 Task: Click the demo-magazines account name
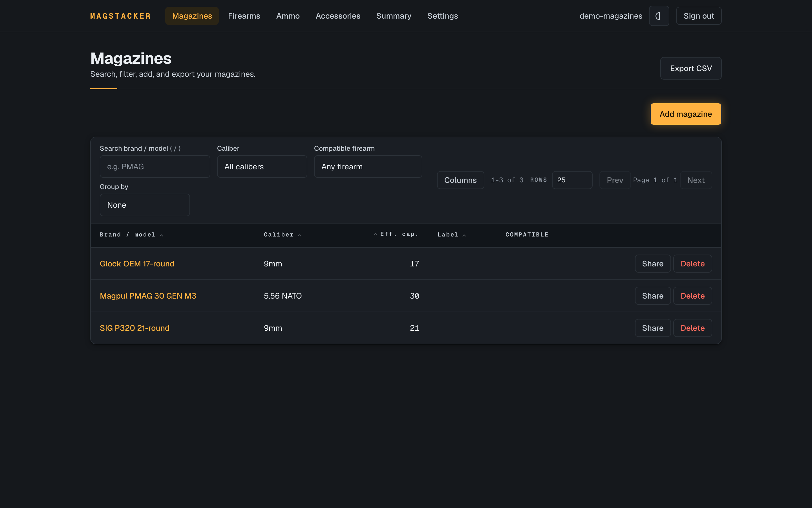pos(611,16)
